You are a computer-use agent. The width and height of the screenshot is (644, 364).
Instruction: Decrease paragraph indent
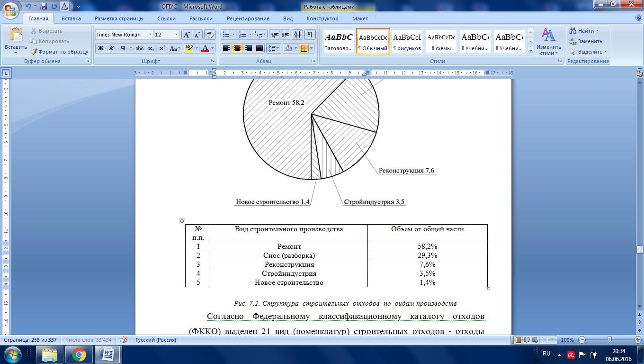[x=275, y=35]
